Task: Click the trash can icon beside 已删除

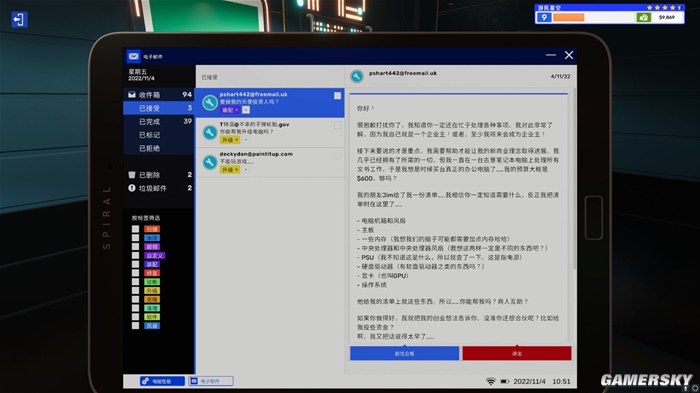Action: coord(132,175)
